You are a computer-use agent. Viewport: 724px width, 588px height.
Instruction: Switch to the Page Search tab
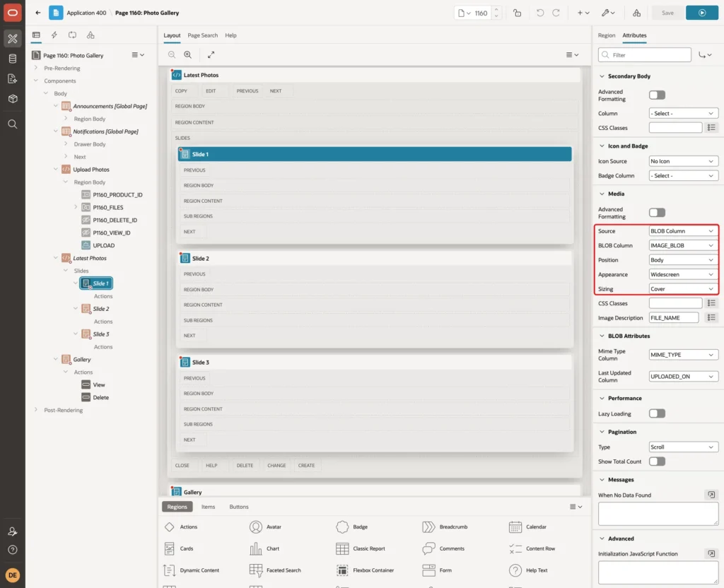pyautogui.click(x=202, y=35)
